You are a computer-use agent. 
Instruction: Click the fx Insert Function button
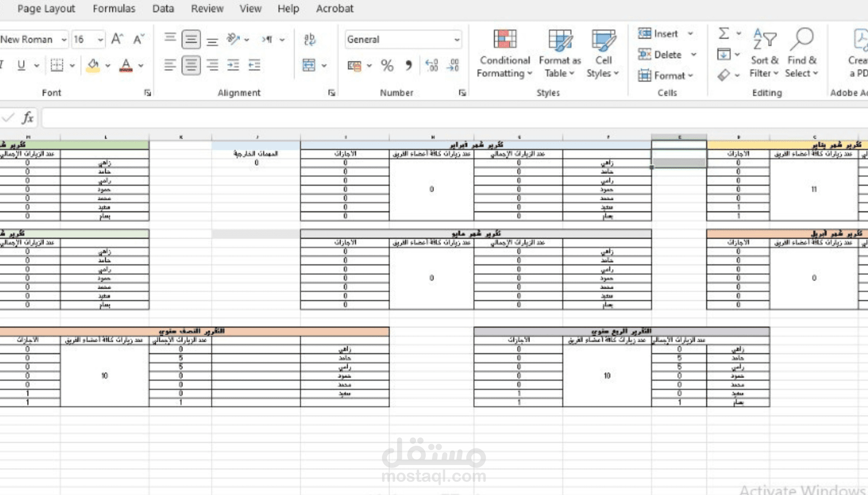tap(28, 118)
